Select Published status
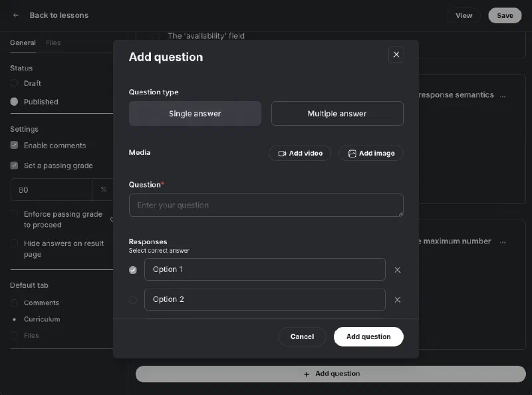Screen dimensions: 532x395 pos(14,102)
